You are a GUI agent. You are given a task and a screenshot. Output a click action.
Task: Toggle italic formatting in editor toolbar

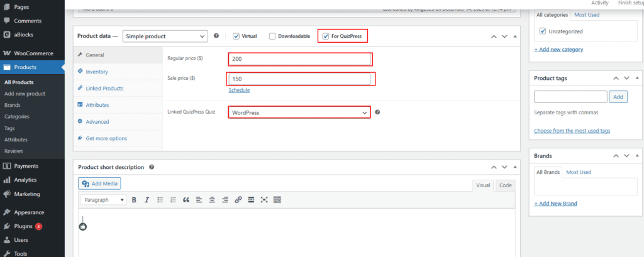click(x=147, y=200)
